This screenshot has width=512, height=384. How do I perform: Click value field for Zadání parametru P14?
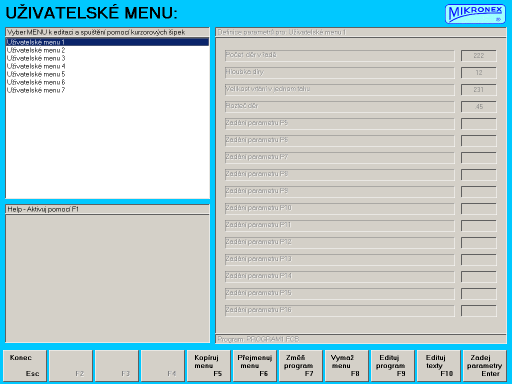(479, 277)
